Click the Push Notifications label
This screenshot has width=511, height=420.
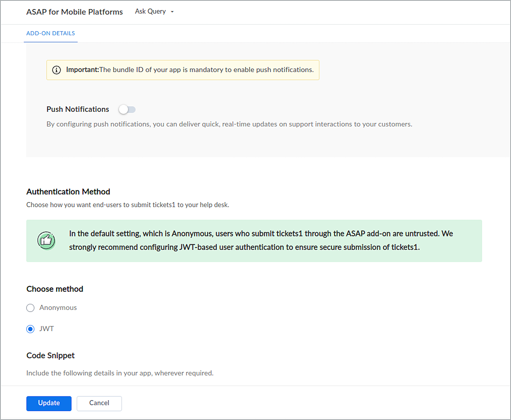pos(78,109)
